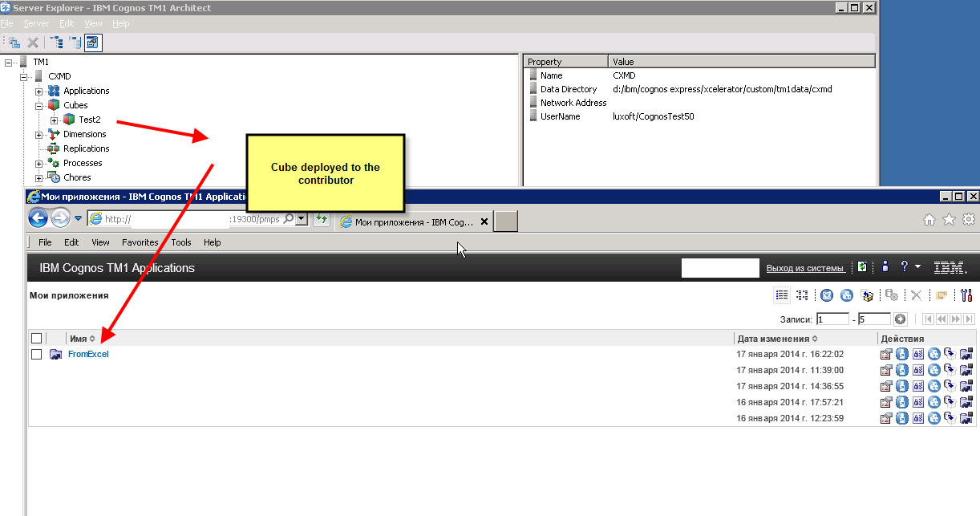980x516 pixels.
Task: Click the highlighted properties-pane icon in Architect toolbar
Action: coord(93,43)
